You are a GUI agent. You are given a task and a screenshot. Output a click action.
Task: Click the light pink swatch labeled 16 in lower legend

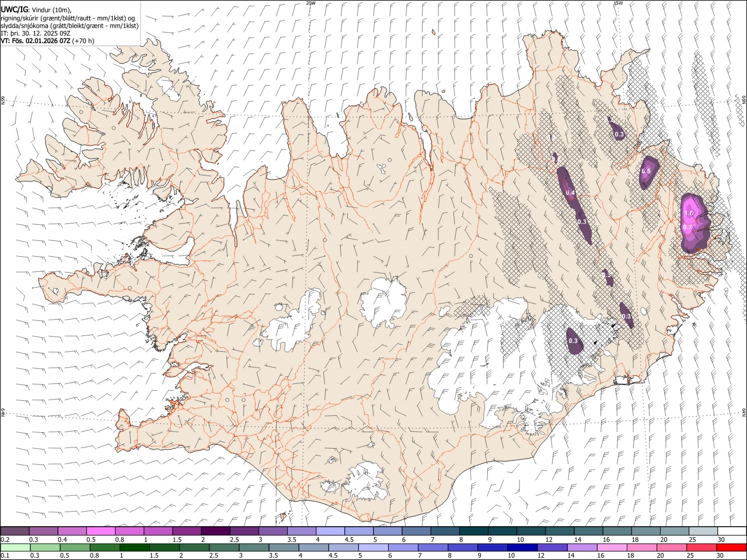(x=612, y=547)
